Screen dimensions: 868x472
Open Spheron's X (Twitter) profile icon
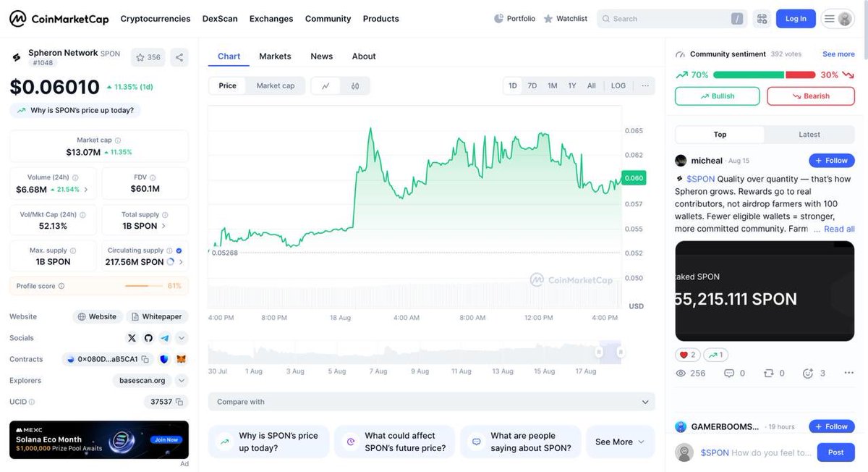pyautogui.click(x=132, y=338)
